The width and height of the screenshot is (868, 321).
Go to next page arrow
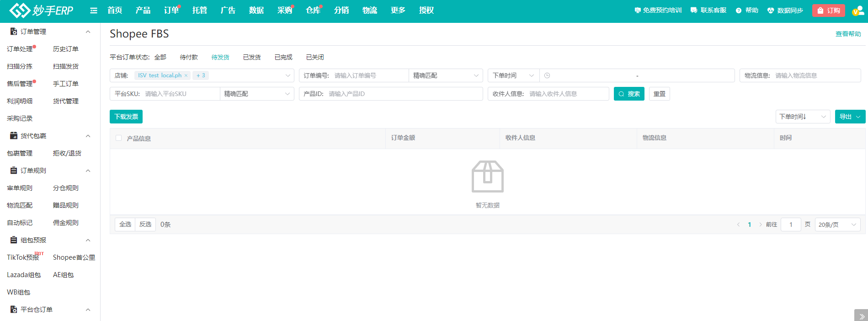[761, 225]
